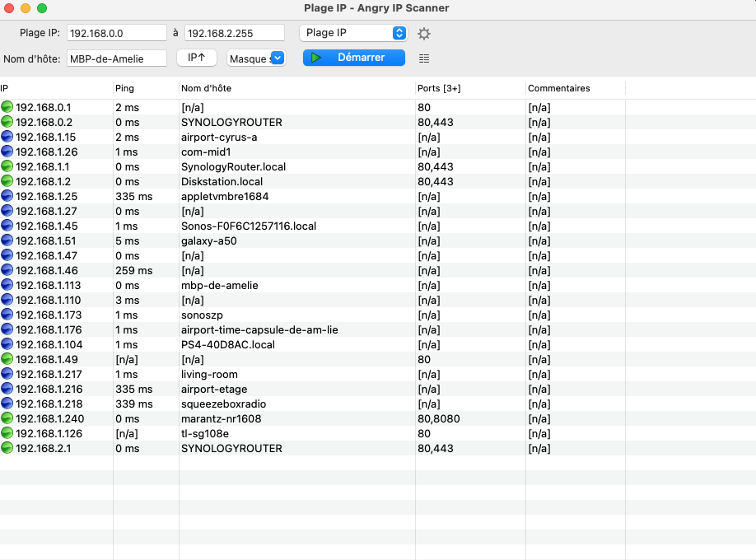Click the 339 ms ping value
This screenshot has height=560, width=756.
tap(134, 404)
